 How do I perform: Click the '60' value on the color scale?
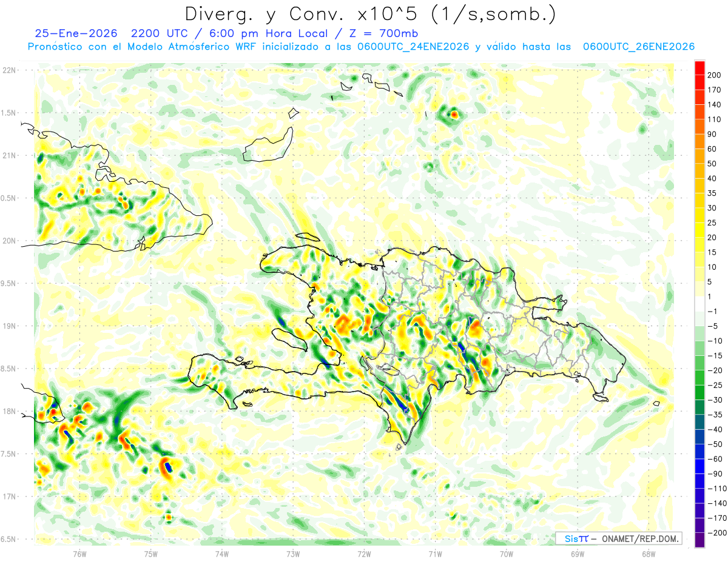(712, 149)
